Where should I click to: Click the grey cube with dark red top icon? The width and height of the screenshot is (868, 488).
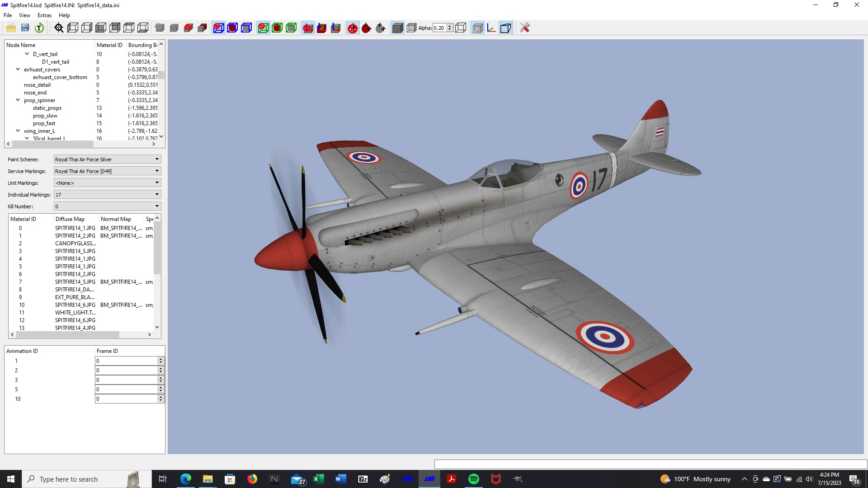point(202,28)
